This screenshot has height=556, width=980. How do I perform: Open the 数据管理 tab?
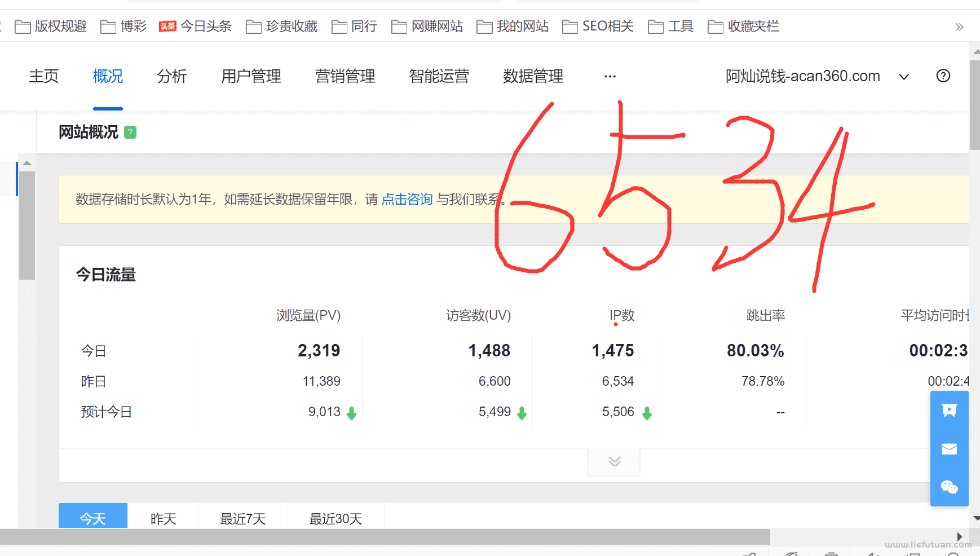[533, 76]
